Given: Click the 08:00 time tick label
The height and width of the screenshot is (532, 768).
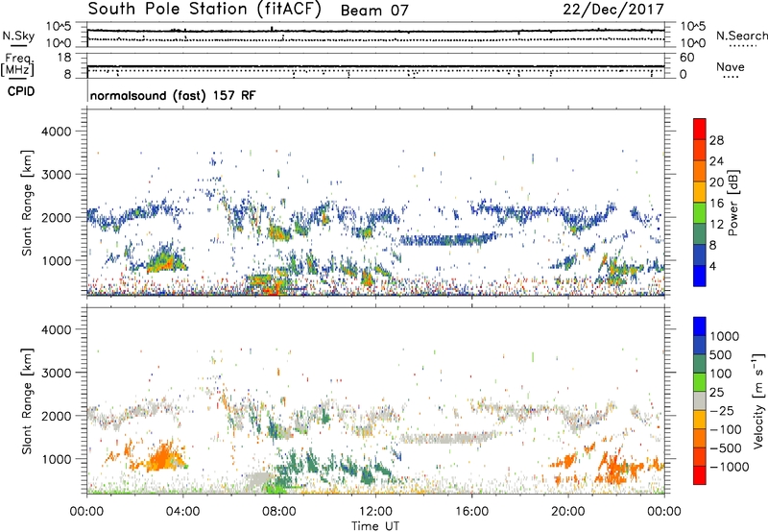Looking at the screenshot, I should (x=279, y=512).
